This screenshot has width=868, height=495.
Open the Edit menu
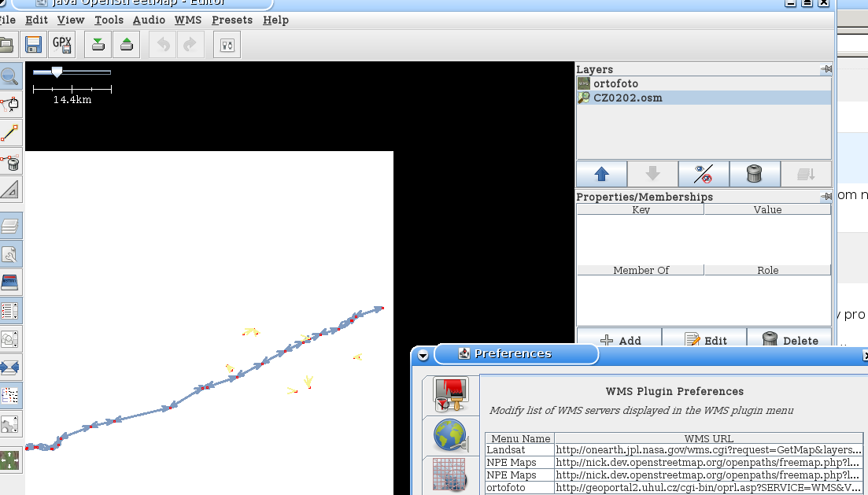tap(36, 20)
